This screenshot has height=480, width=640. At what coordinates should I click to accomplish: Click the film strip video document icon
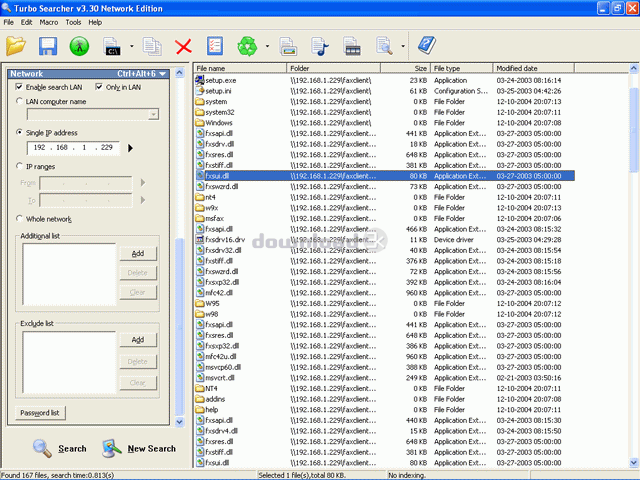tap(351, 46)
